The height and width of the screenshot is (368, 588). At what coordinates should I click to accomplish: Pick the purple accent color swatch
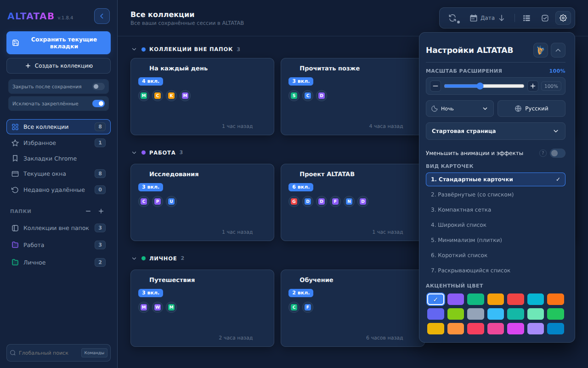pyautogui.click(x=456, y=299)
